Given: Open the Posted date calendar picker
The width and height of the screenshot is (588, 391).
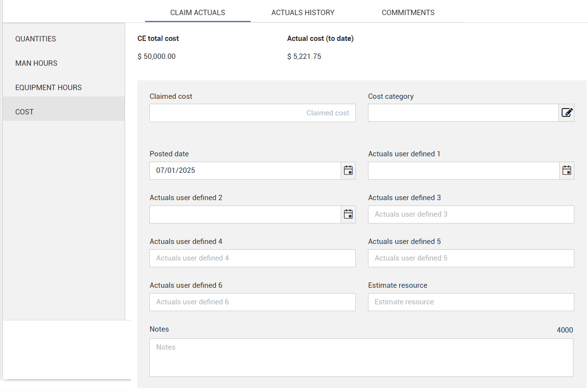Looking at the screenshot, I should [348, 170].
